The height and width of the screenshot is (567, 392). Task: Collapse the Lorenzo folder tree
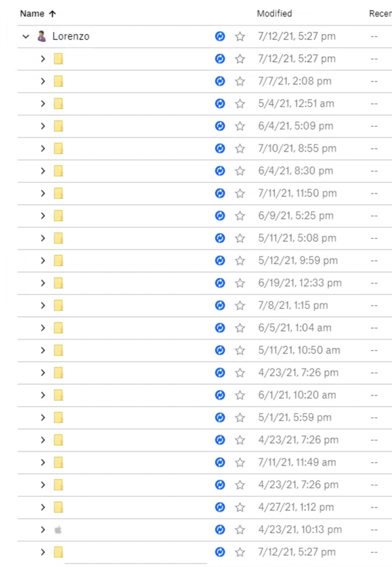[26, 37]
